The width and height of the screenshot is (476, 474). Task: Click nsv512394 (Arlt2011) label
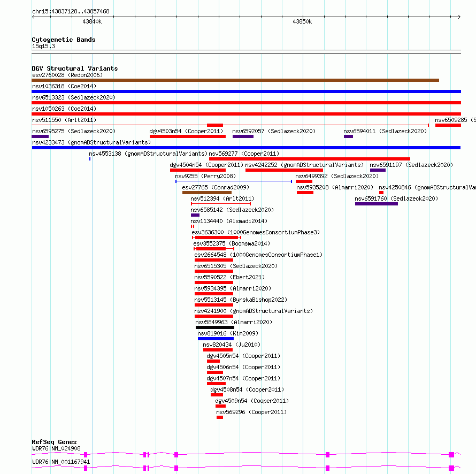tap(222, 198)
